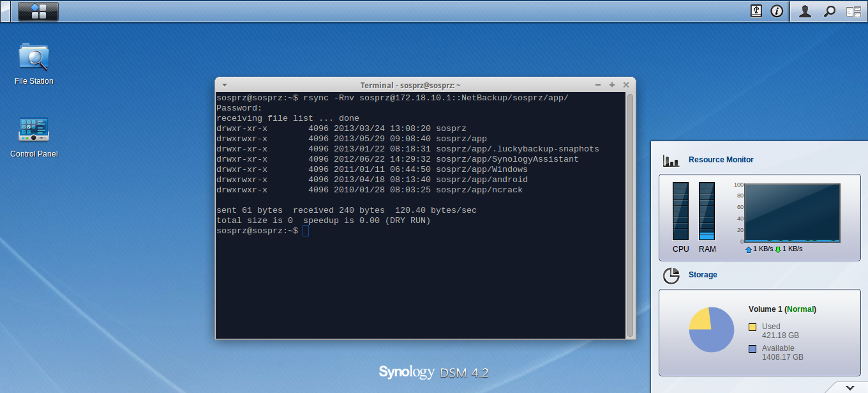Click the Resource Monitor bar chart icon
This screenshot has height=393, width=868.
[x=671, y=160]
